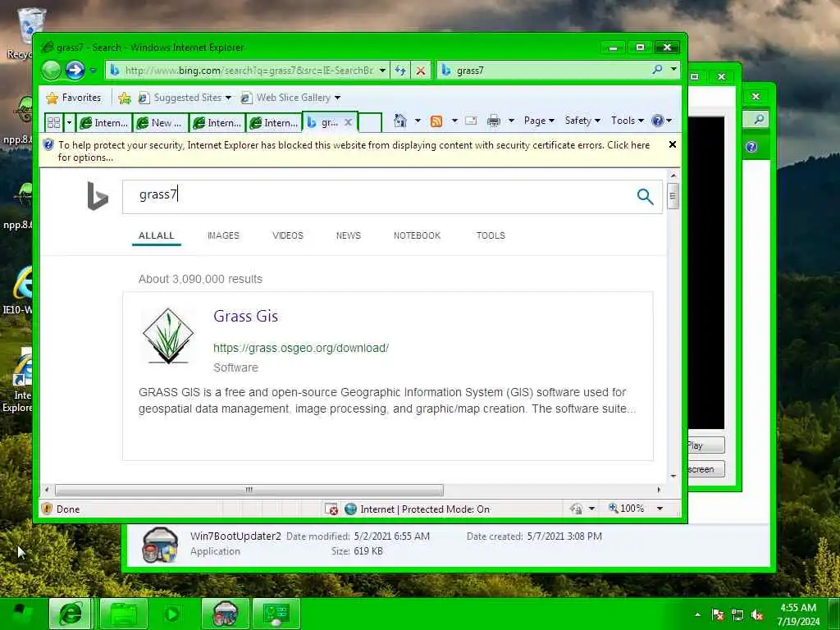Select the NEWS results tab
The width and height of the screenshot is (840, 630).
pyautogui.click(x=348, y=235)
